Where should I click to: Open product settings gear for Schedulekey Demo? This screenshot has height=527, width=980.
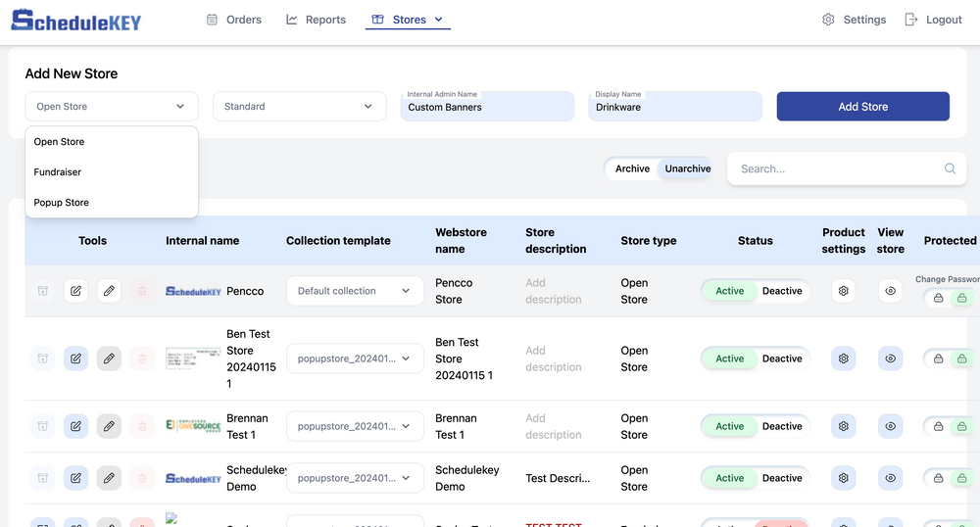click(x=843, y=478)
